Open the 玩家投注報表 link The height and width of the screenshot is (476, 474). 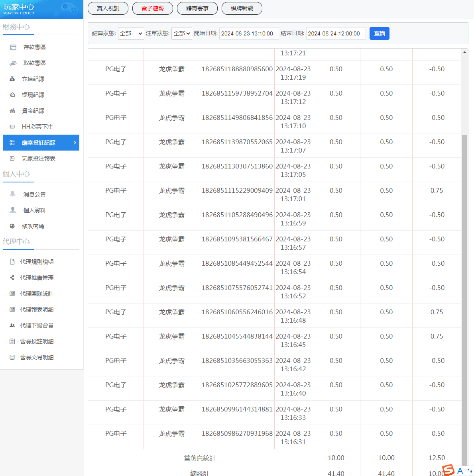click(38, 159)
